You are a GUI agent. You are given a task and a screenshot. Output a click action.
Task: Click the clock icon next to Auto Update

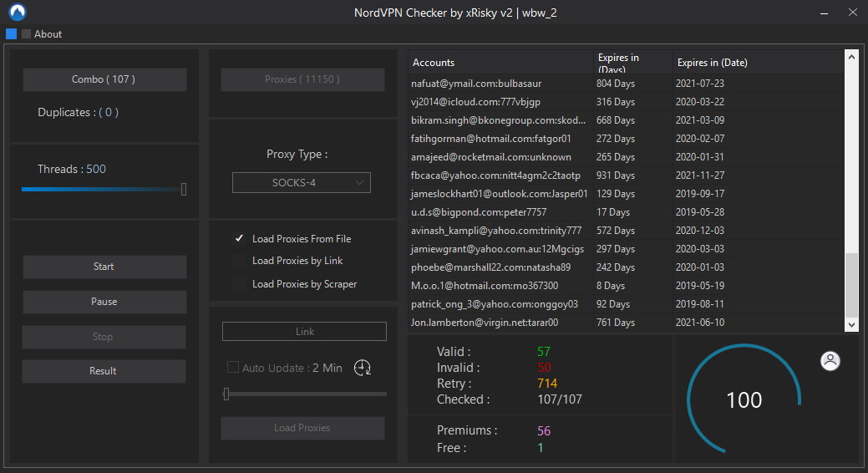click(363, 368)
